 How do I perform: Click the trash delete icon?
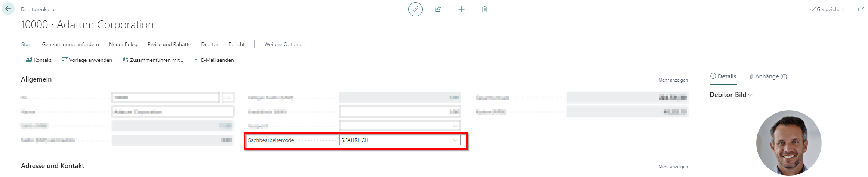point(485,9)
